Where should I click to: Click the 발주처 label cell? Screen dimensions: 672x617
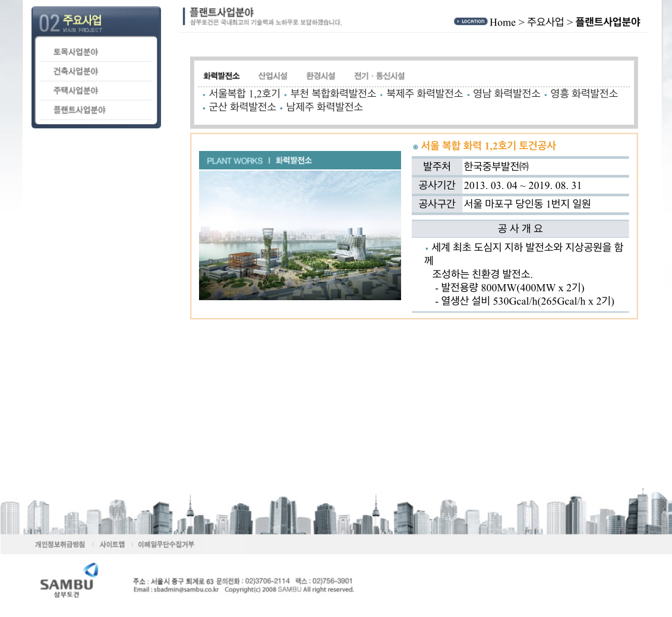coord(437,166)
